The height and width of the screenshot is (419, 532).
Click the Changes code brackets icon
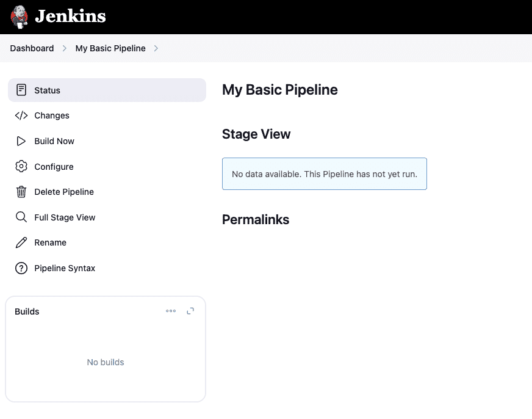click(21, 115)
